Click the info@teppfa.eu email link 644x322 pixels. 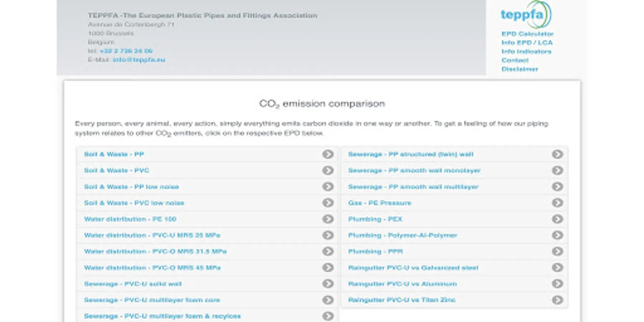point(139,60)
